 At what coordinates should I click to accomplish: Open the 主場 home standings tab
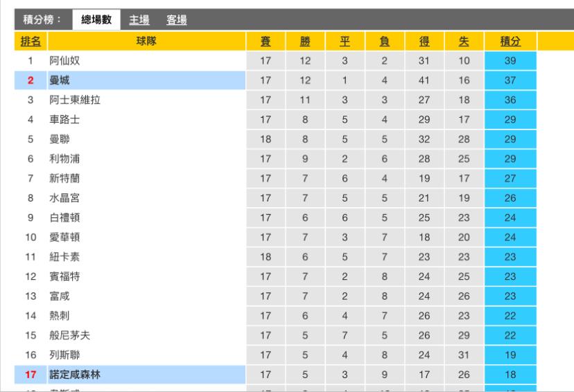click(x=139, y=20)
